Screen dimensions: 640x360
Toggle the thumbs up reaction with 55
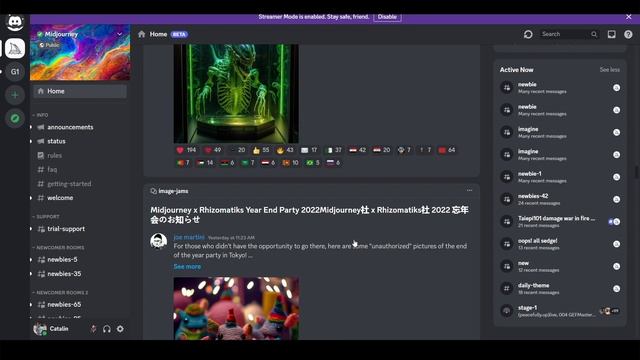(261, 150)
